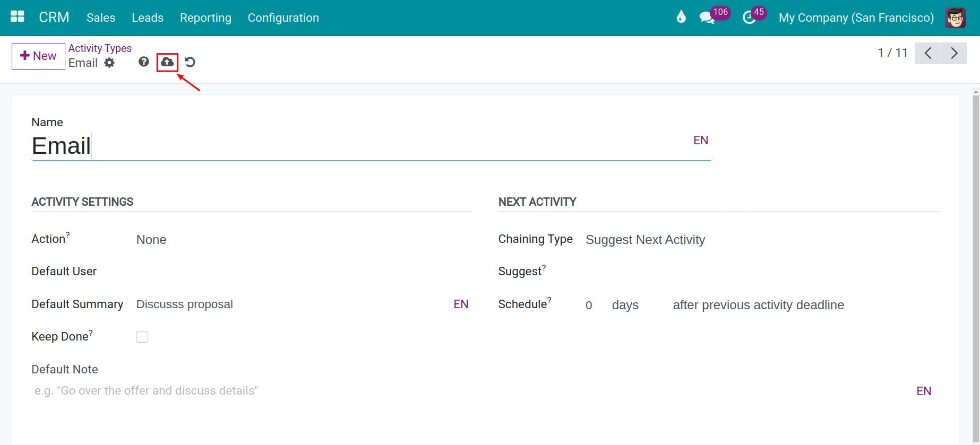Open the Default User field
Image resolution: width=980 pixels, height=445 pixels.
[304, 272]
